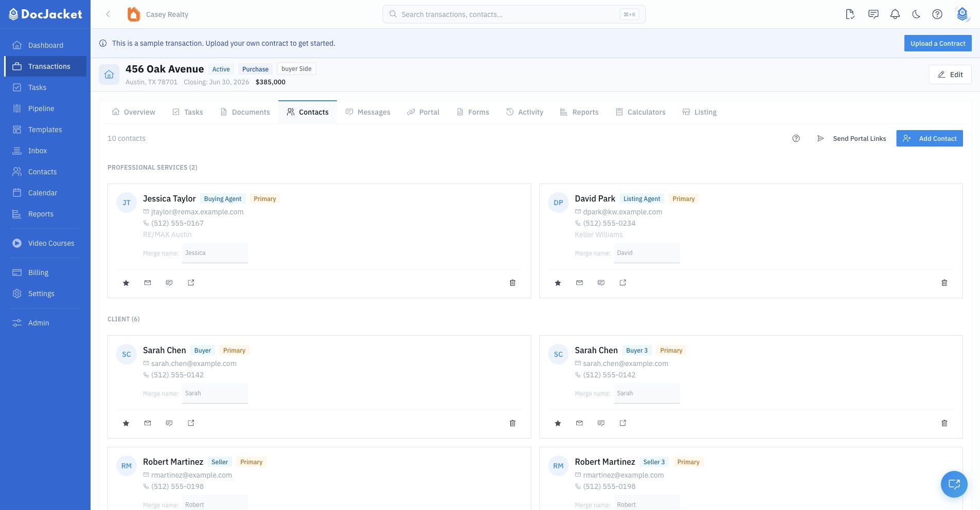Click the Add Contact button
Image resolution: width=980 pixels, height=510 pixels.
tap(930, 138)
